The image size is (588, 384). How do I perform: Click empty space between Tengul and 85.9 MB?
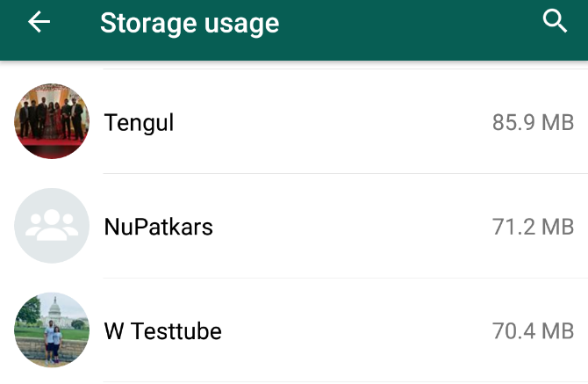click(333, 122)
